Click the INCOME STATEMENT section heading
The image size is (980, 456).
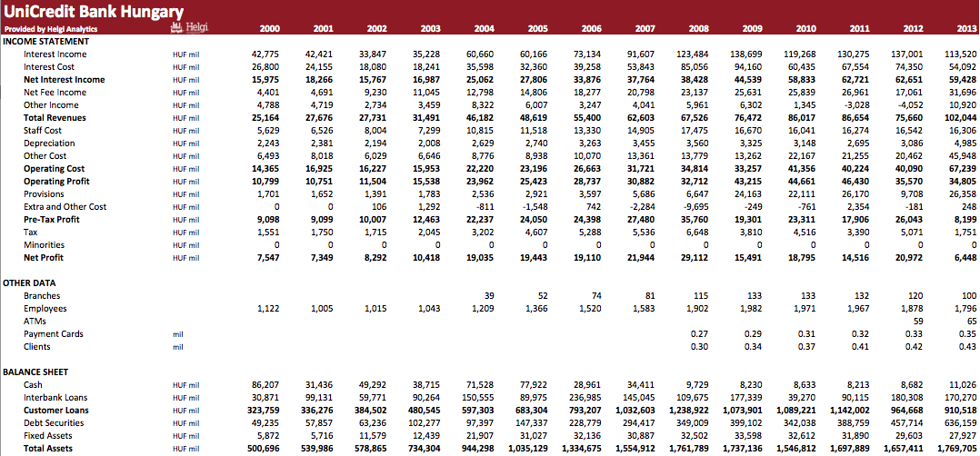(46, 41)
